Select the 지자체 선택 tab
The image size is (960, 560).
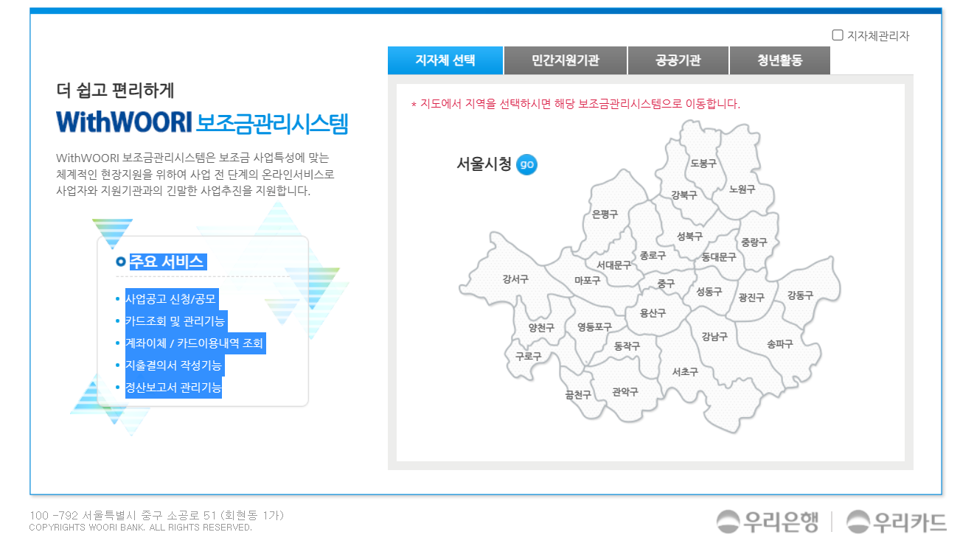tap(445, 60)
